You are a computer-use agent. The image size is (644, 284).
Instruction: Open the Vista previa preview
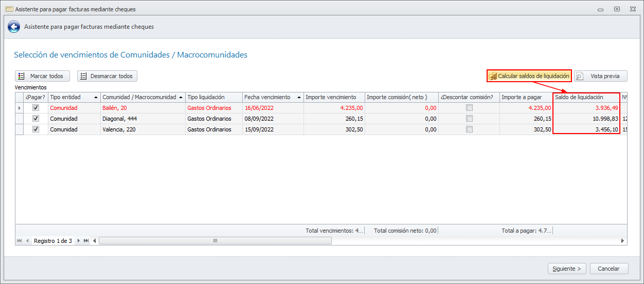click(601, 76)
